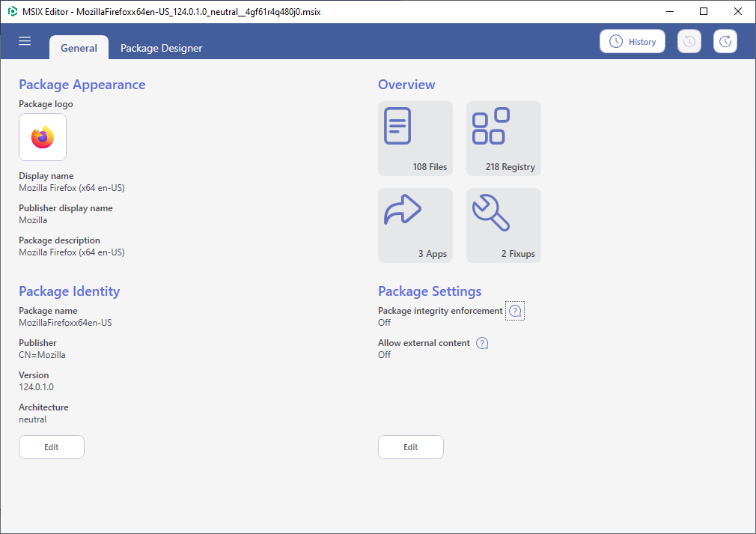The width and height of the screenshot is (756, 534).
Task: Click the Firefox package logo
Action: pos(43,137)
